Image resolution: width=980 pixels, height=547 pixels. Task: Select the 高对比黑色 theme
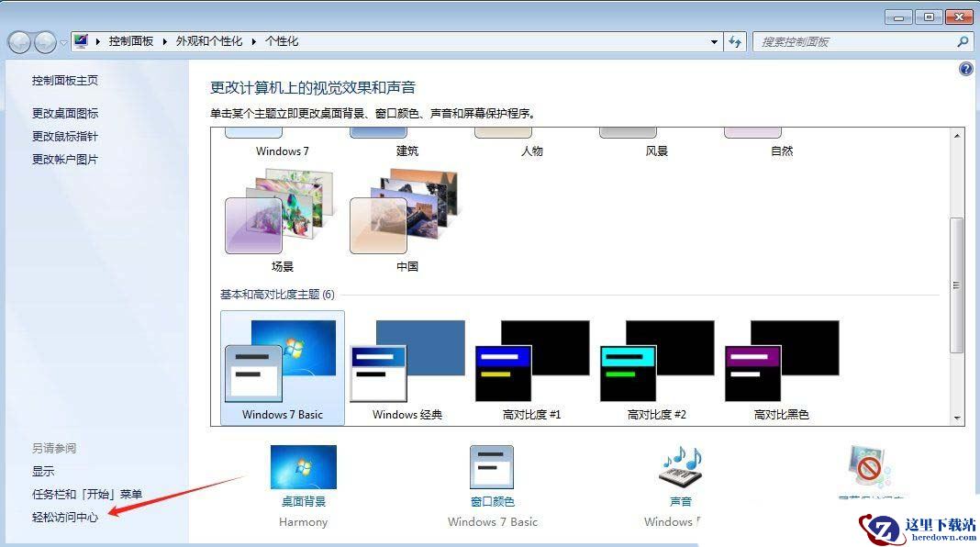pos(782,369)
